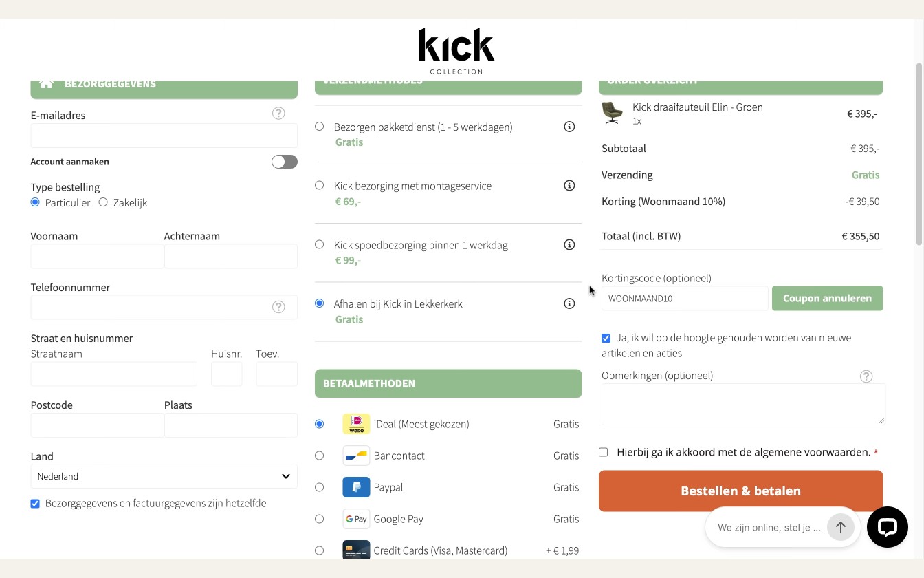Click the Postcode input field
Image resolution: width=924 pixels, height=578 pixels.
click(x=98, y=425)
